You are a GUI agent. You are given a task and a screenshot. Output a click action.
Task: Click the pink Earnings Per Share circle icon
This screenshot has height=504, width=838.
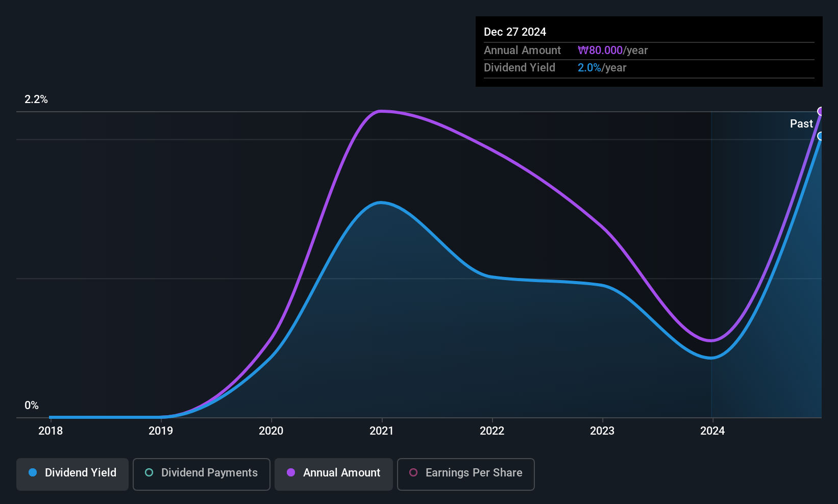413,472
